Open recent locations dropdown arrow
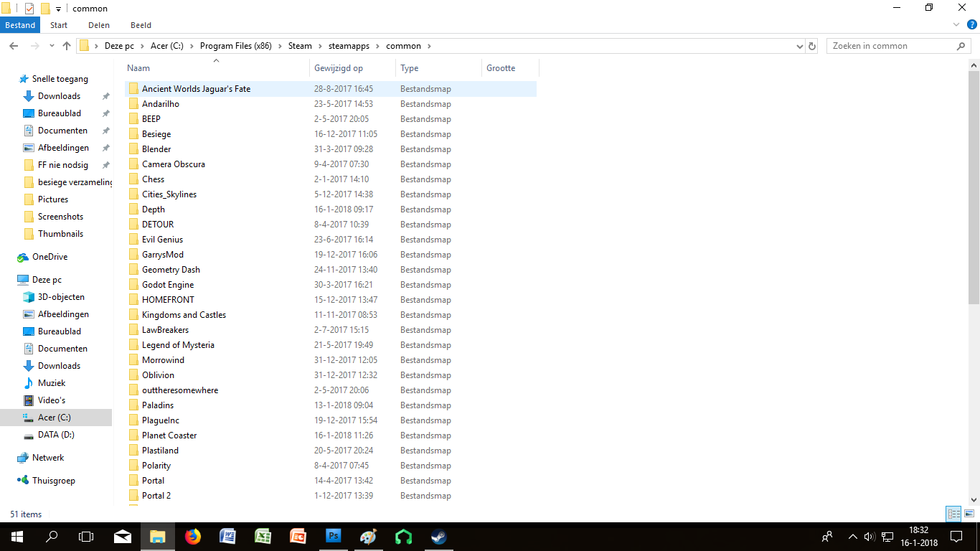Image resolution: width=980 pixels, height=551 pixels. pos(52,46)
